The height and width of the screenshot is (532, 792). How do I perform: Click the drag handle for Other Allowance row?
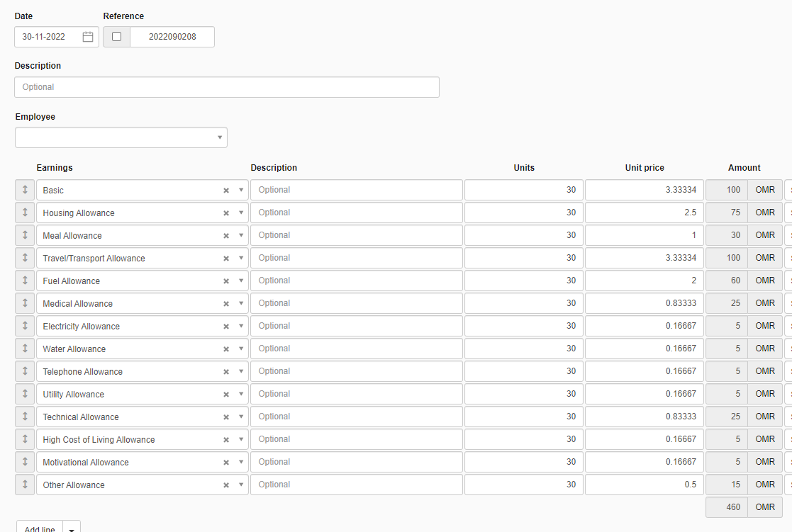coord(25,485)
